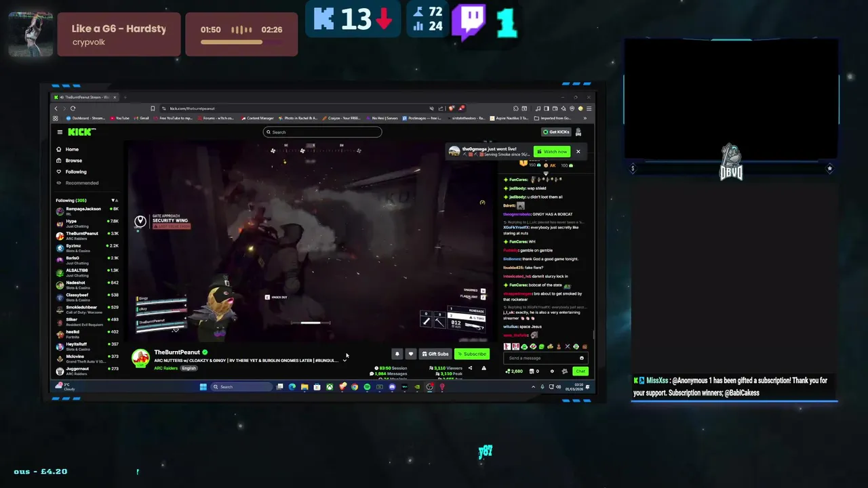Screen dimensions: 868x488
Task: Click TheBurntPeanut streamer avatar
Action: [140, 358]
